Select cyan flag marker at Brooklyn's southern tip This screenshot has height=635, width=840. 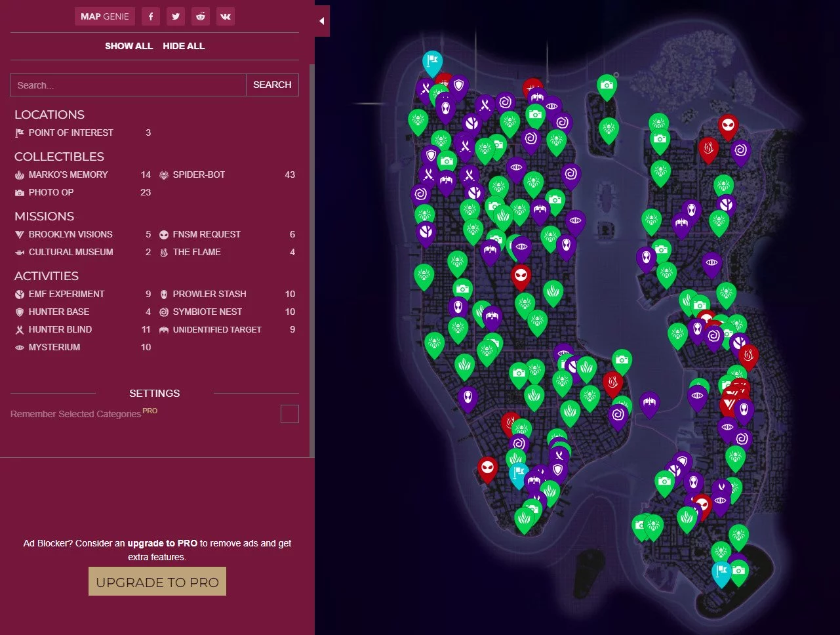(722, 573)
